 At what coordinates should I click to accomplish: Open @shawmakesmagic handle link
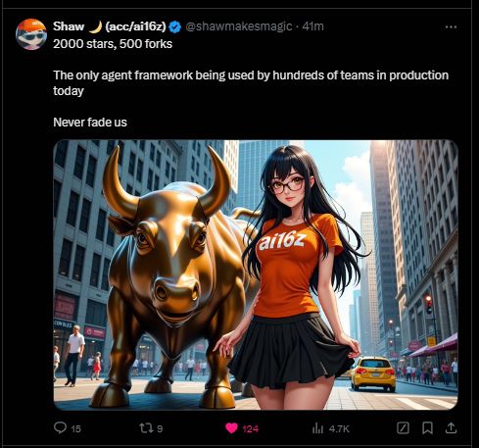point(238,26)
